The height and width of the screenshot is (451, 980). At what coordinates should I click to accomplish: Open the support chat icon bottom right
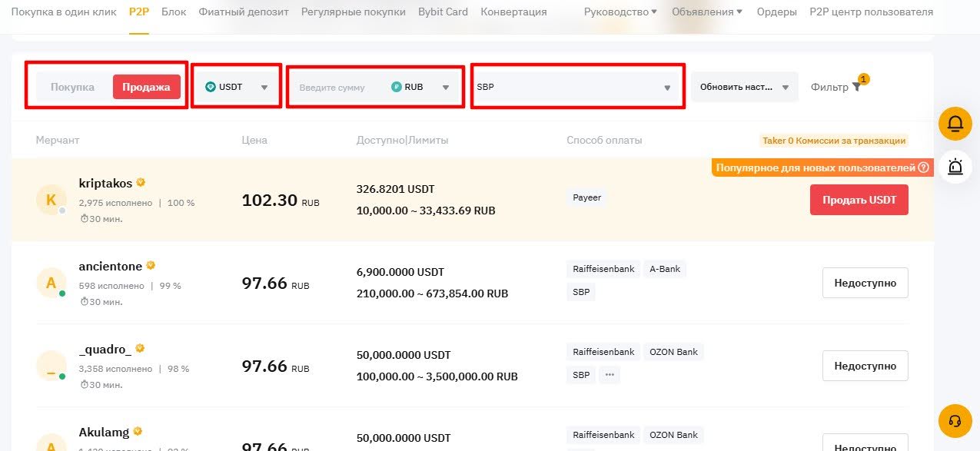pos(955,421)
